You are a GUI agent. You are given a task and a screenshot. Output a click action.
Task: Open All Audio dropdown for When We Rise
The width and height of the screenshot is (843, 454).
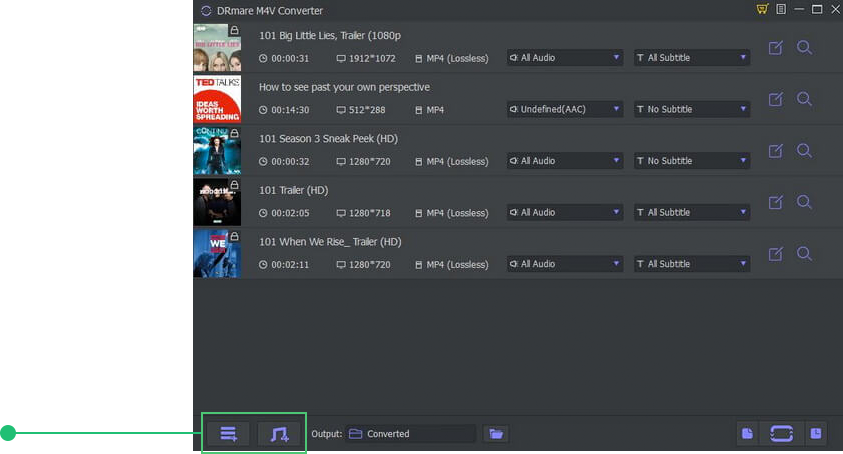pos(565,264)
